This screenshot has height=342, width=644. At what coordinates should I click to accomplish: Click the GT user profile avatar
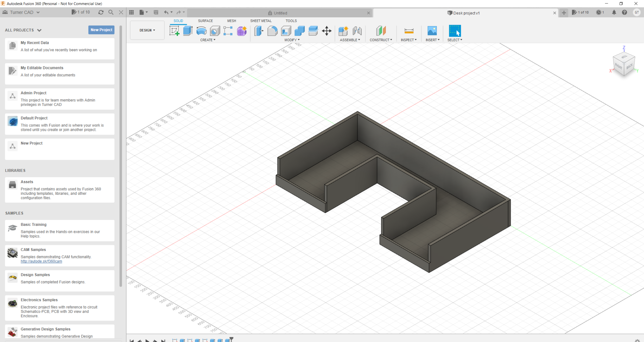point(637,12)
